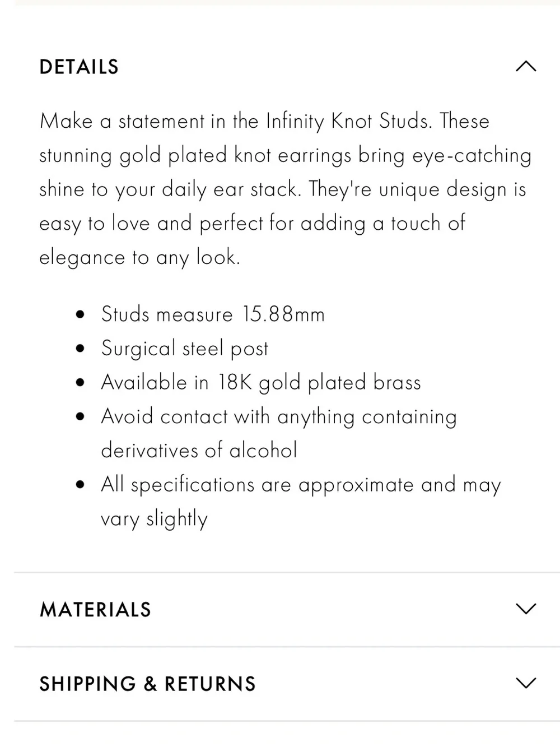Screen dimensions: 560x747
Task: Click the bullet dot beside Studs measure
Action: [x=81, y=315]
